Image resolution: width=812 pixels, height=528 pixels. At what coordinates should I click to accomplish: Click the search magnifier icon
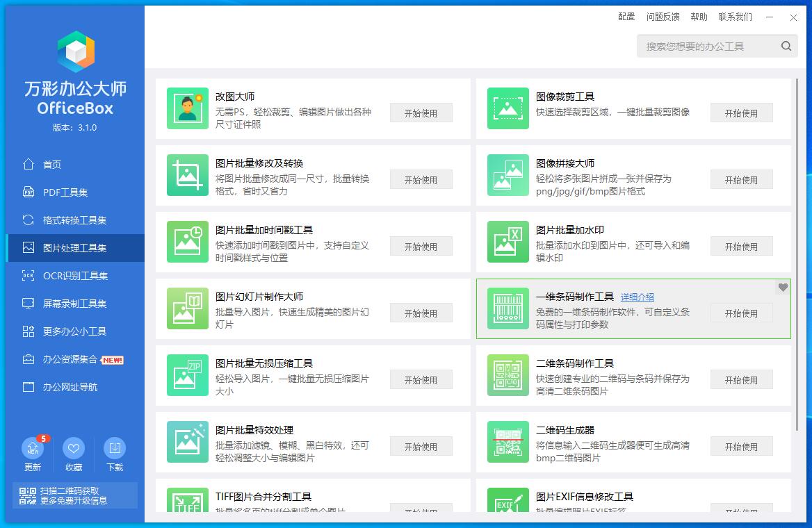[786, 46]
